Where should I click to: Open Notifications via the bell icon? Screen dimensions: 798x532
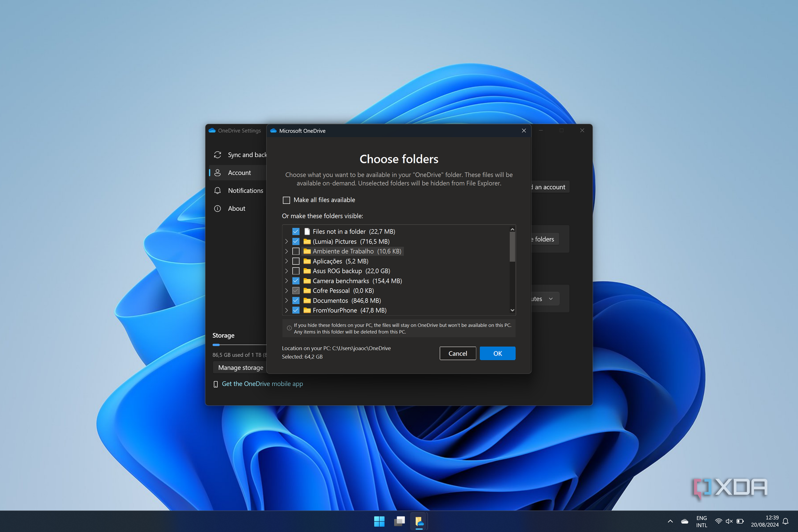coord(219,191)
